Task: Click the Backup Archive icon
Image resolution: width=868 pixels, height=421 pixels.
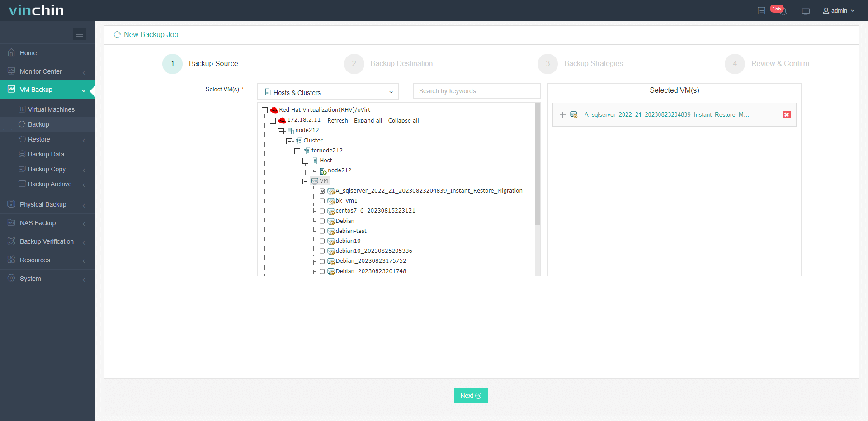Action: (22, 184)
